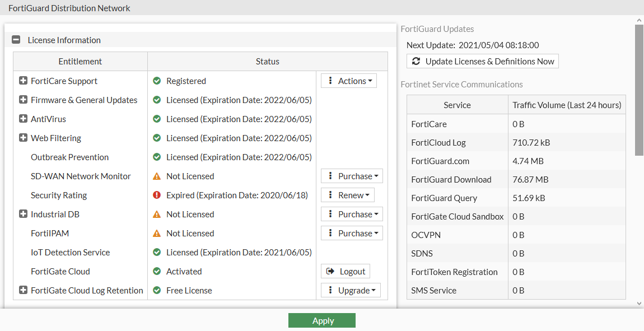Image resolution: width=644 pixels, height=331 pixels.
Task: Expand the AntiVirus entitlement row
Action: tap(23, 119)
